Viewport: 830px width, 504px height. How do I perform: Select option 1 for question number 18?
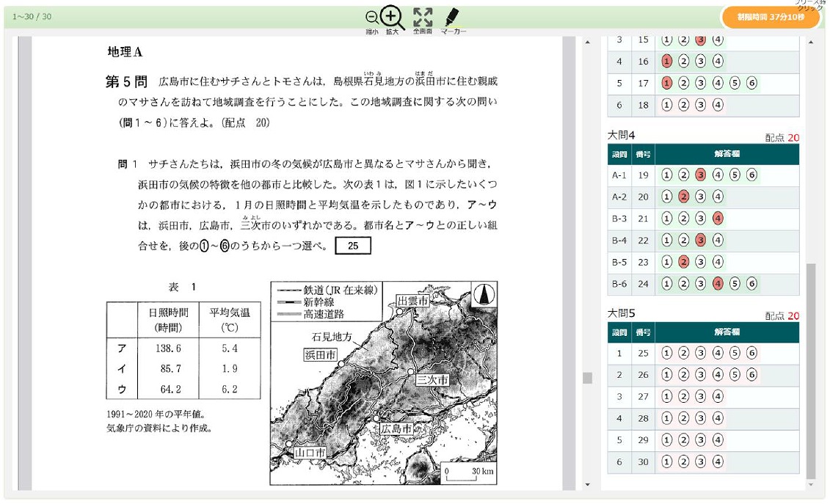point(666,105)
